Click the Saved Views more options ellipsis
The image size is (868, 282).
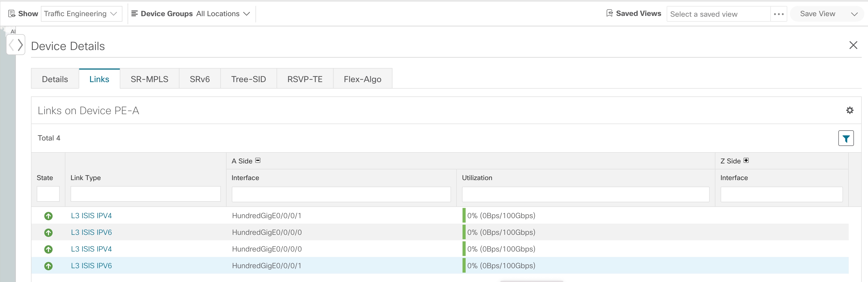click(x=778, y=14)
